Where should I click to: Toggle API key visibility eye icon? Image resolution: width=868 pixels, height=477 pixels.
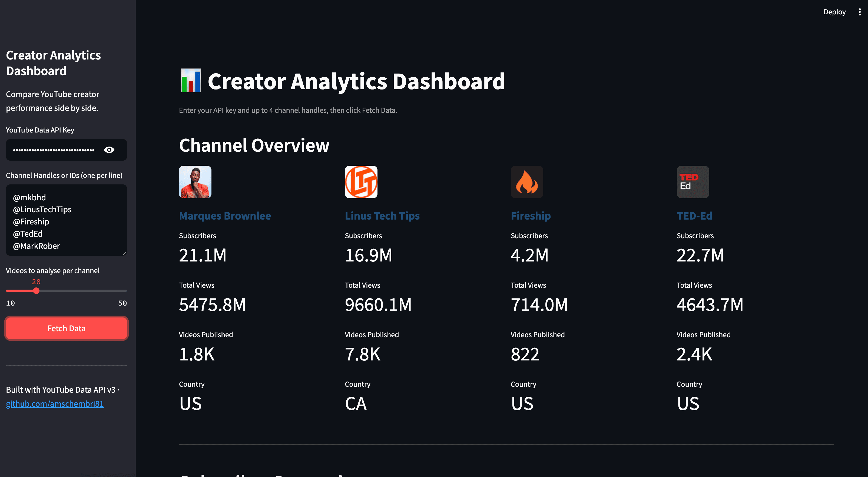[109, 150]
